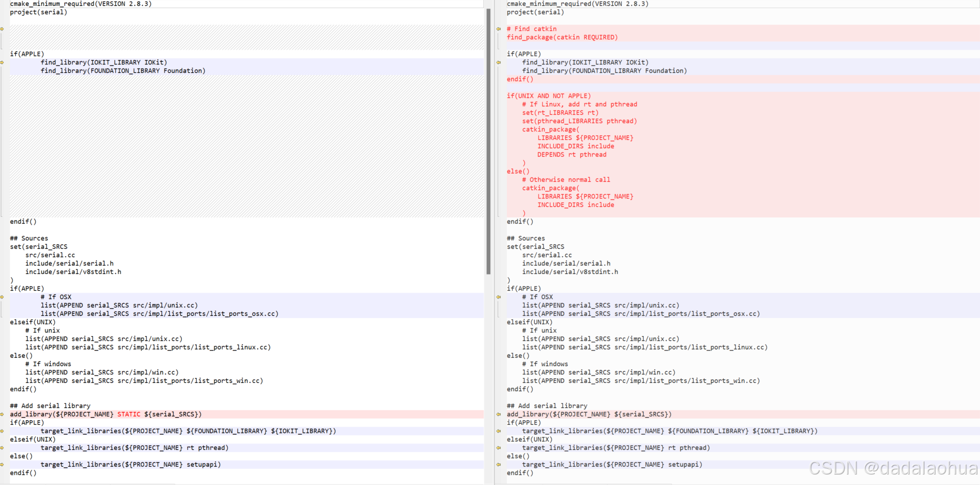Click the src/impl/win.cc line in the left pane
Screen dimensions: 980x485
102,372
